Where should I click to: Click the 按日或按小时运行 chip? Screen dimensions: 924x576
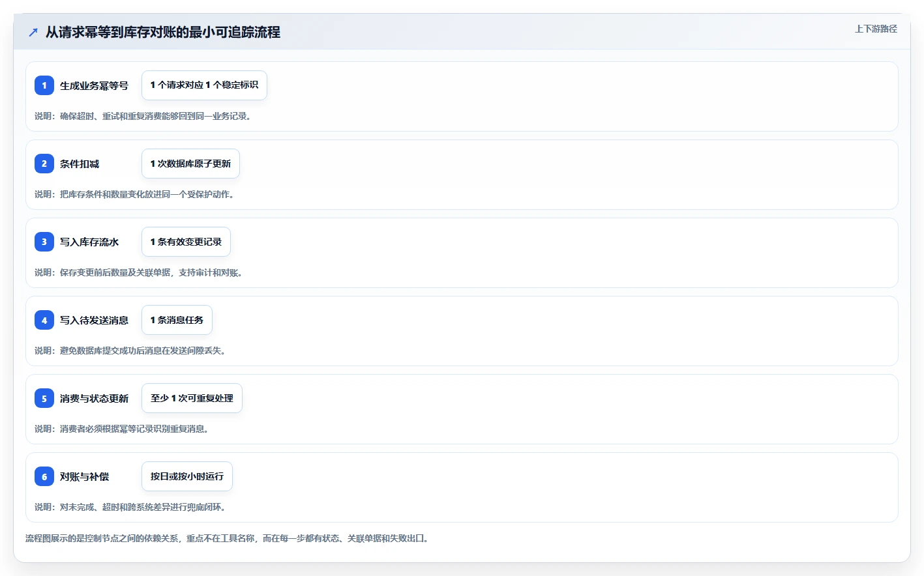[x=187, y=476]
